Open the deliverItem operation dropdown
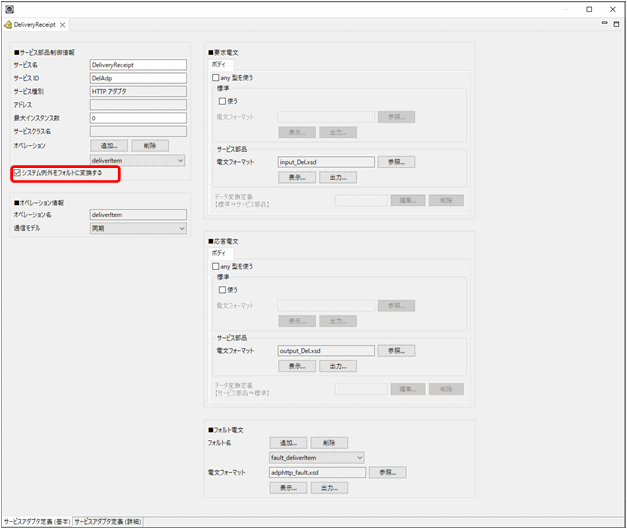This screenshot has height=529, width=627. (137, 160)
